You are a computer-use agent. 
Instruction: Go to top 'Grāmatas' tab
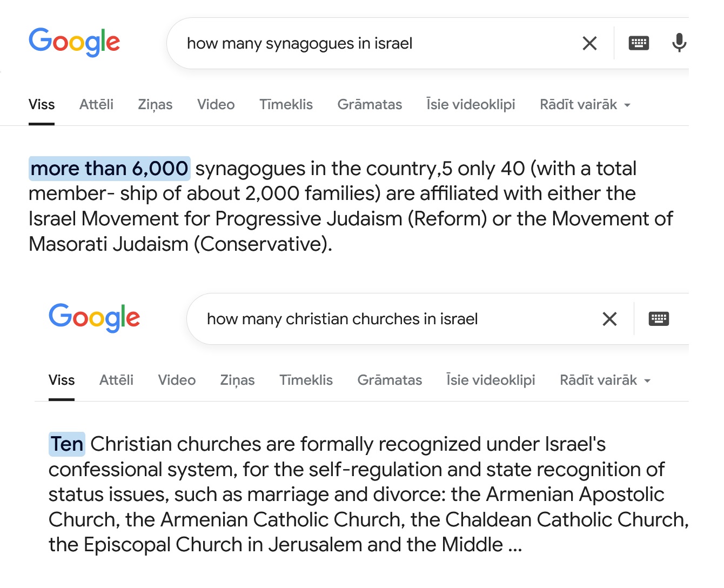[x=370, y=104]
